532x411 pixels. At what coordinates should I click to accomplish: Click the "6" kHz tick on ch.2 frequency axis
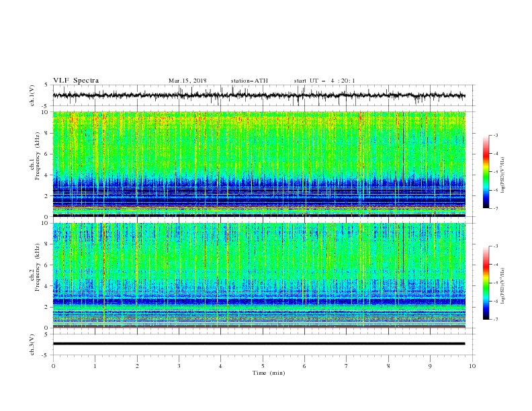click(x=47, y=265)
